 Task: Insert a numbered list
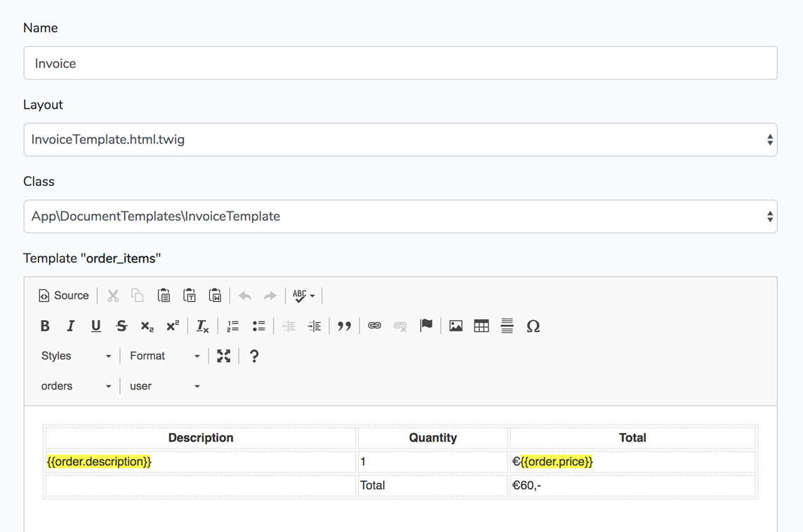coord(233,326)
